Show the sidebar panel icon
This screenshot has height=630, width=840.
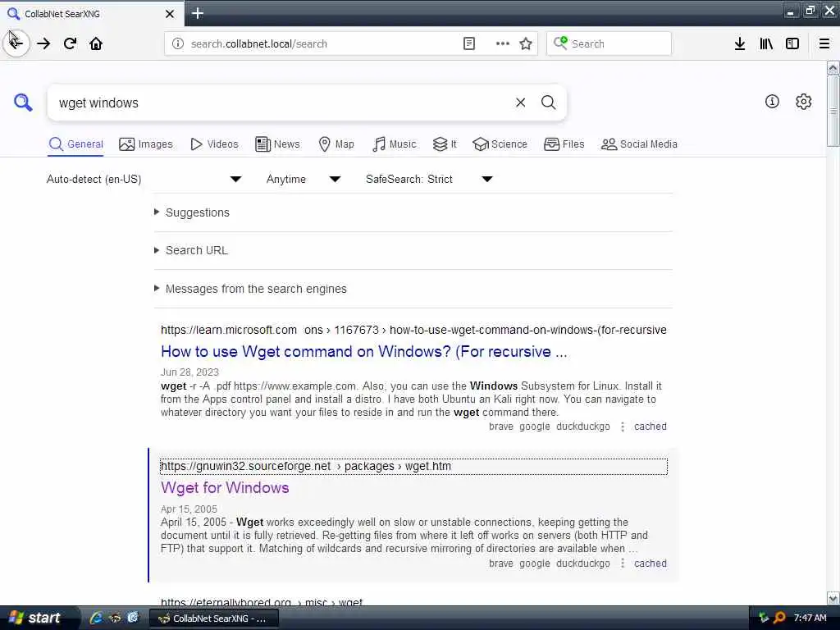coord(792,44)
